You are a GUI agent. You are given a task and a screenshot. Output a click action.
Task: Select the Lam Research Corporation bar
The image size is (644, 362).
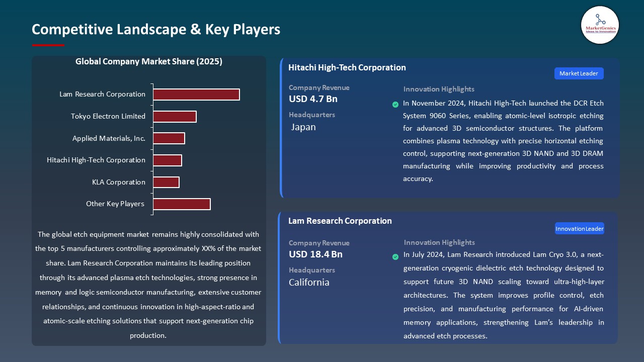tap(196, 95)
